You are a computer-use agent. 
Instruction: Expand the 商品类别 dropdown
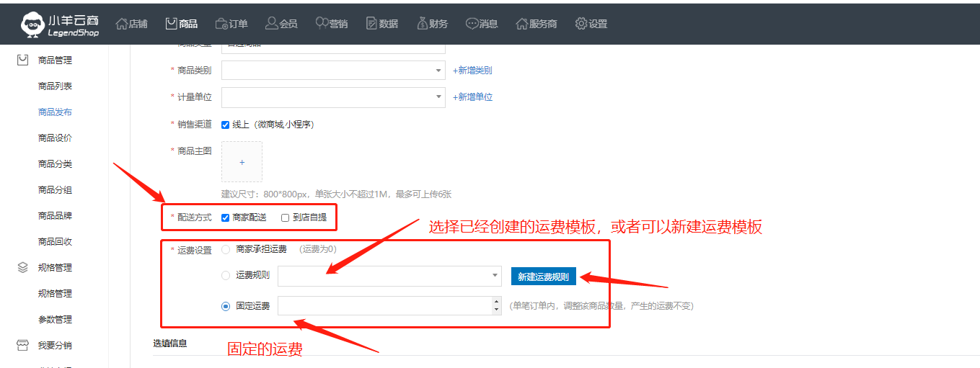[x=333, y=71]
